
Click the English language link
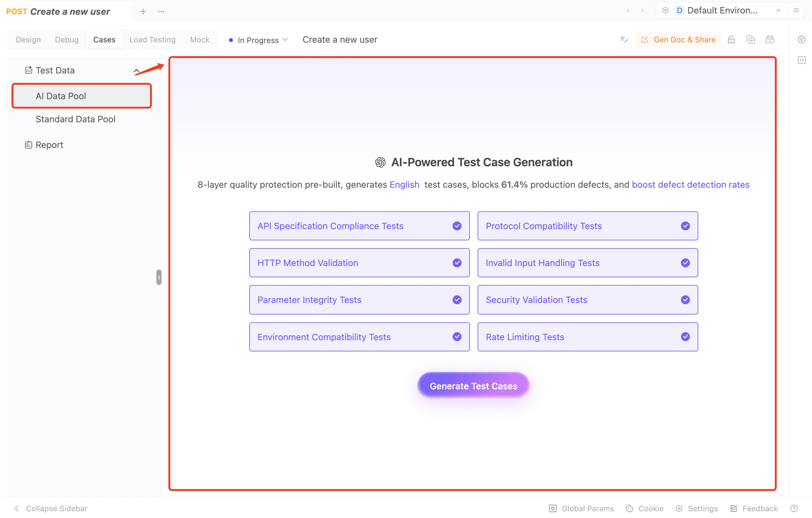coord(404,185)
